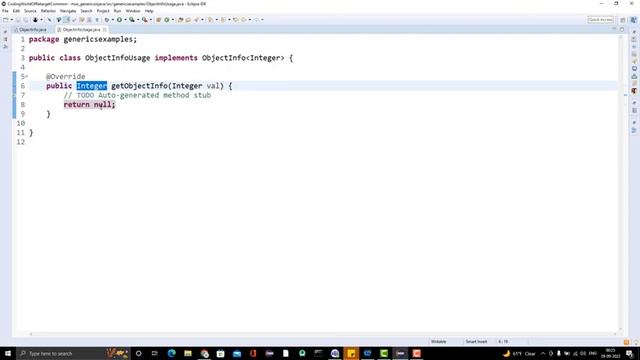
Task: Click the New file toolbar icon
Action: (x=5, y=20)
